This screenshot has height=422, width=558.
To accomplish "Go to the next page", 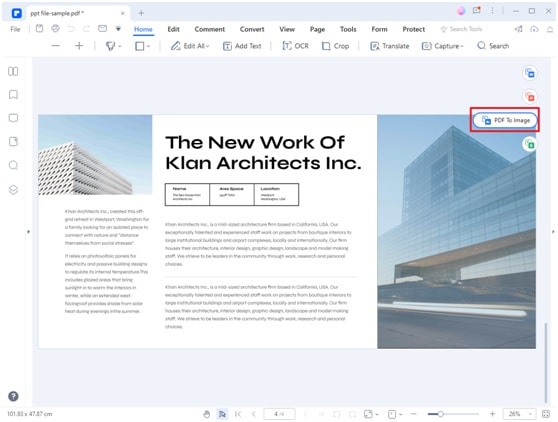I will tap(305, 414).
